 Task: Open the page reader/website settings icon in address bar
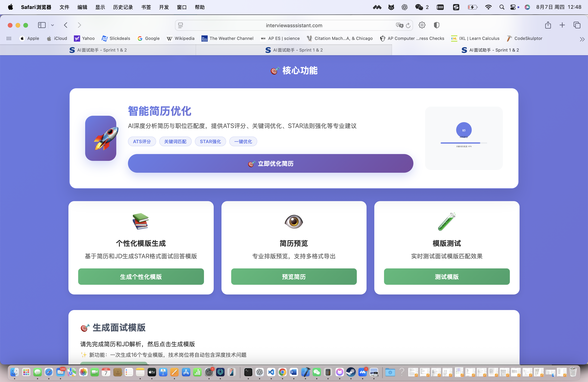pos(181,25)
